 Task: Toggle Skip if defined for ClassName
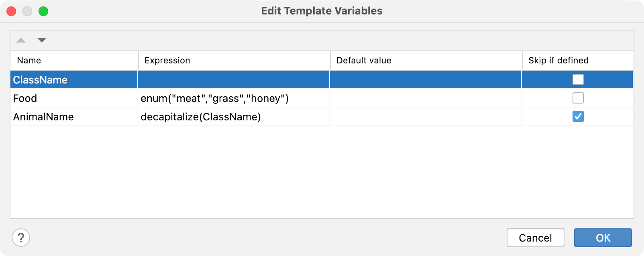click(578, 79)
